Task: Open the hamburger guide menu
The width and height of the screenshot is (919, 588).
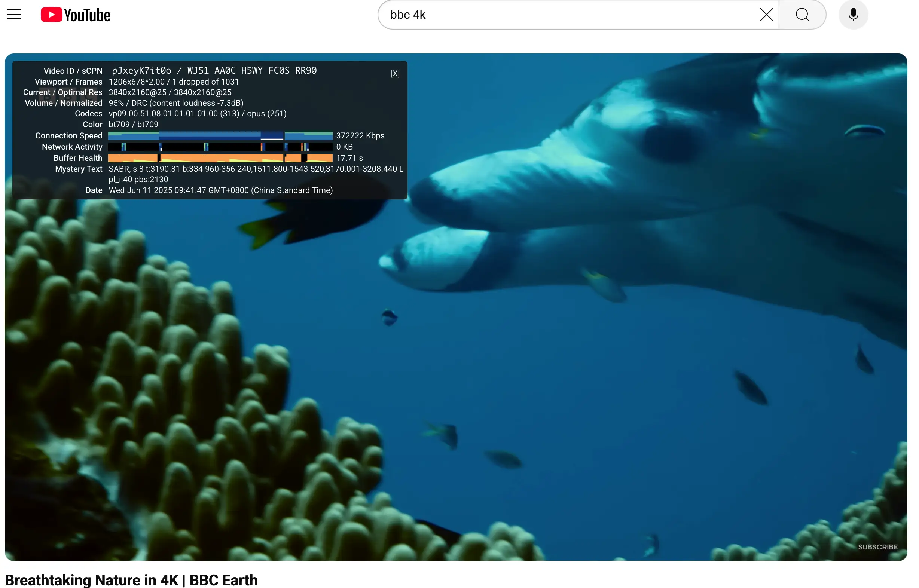Action: point(14,15)
